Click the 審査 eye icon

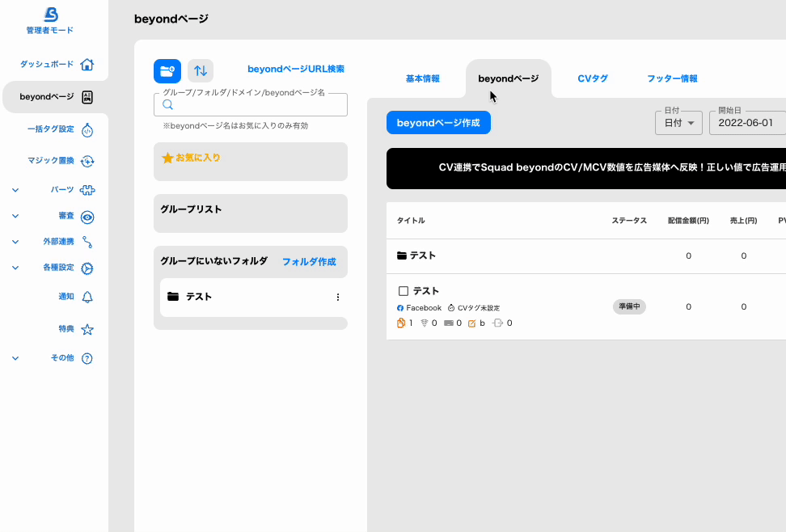[x=87, y=217]
